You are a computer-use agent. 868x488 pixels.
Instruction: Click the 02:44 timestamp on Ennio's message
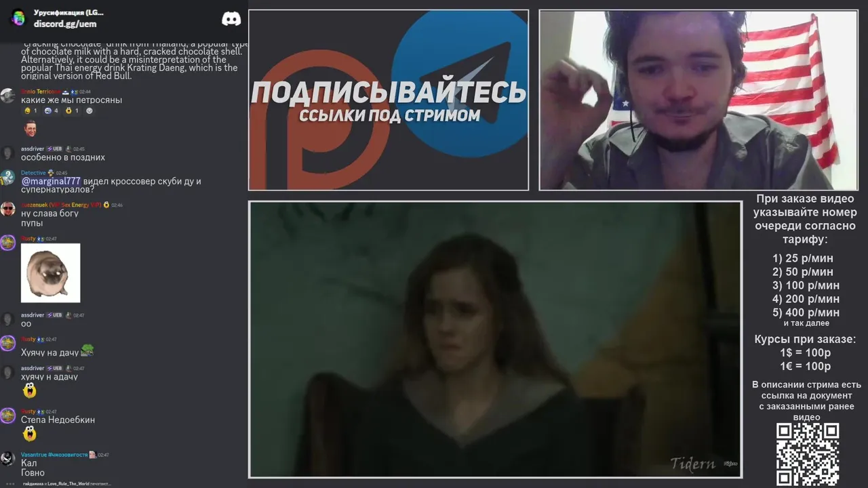tap(85, 91)
